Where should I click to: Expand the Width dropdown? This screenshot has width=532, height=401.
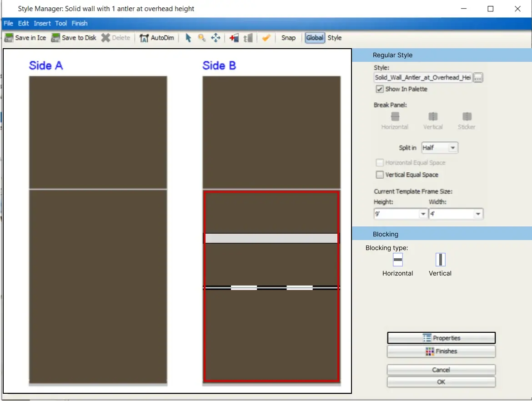click(456, 214)
